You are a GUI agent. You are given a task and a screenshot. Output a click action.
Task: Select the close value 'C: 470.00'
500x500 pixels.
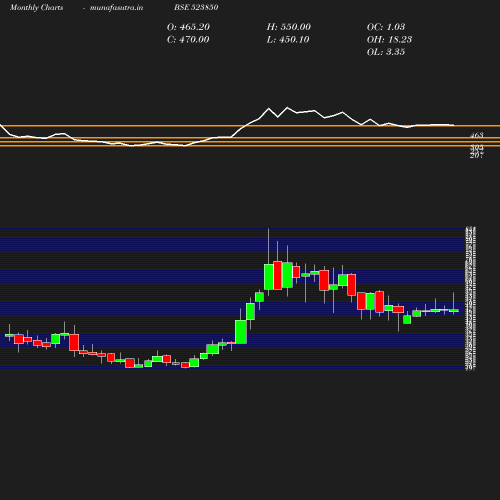coord(188,40)
